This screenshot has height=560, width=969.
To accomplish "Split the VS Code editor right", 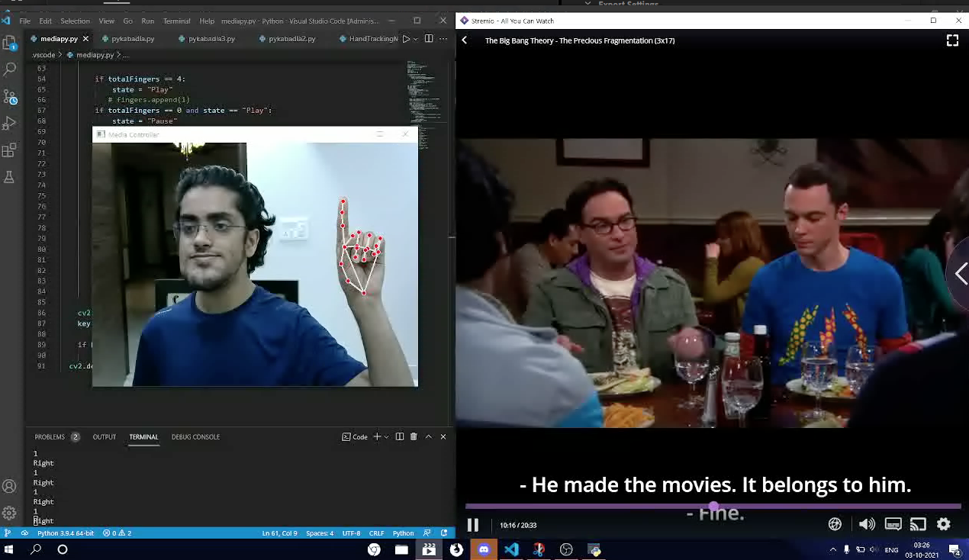I will click(x=429, y=39).
